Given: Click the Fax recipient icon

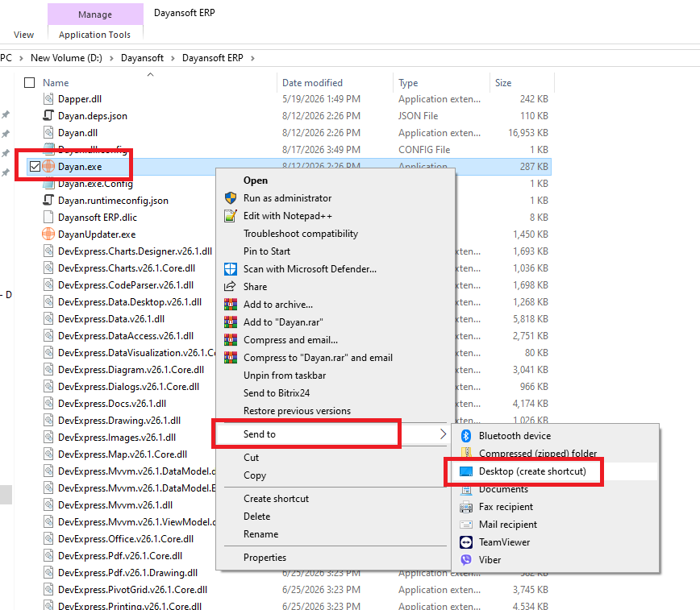Looking at the screenshot, I should click(466, 507).
